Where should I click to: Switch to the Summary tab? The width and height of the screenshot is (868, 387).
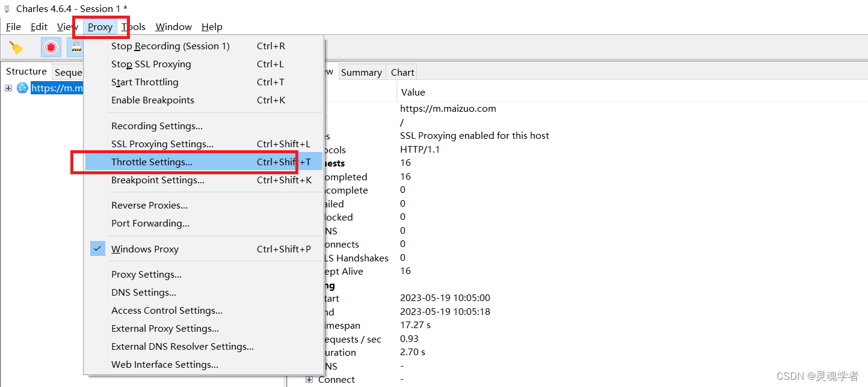(361, 73)
